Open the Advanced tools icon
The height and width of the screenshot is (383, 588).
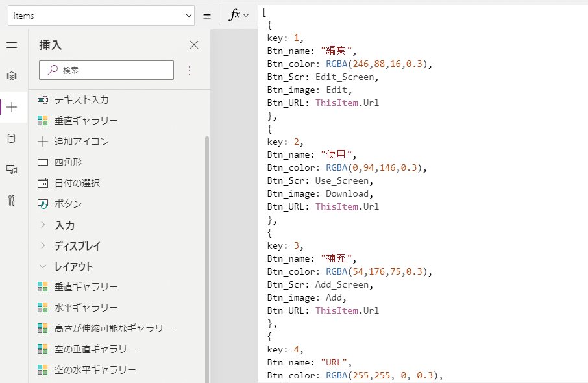coord(12,201)
